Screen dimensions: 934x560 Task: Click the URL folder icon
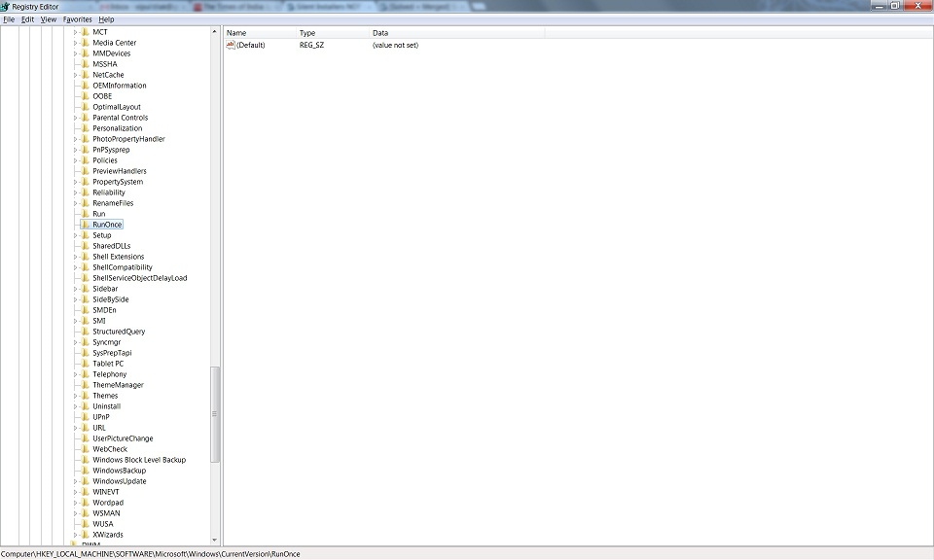click(x=86, y=428)
